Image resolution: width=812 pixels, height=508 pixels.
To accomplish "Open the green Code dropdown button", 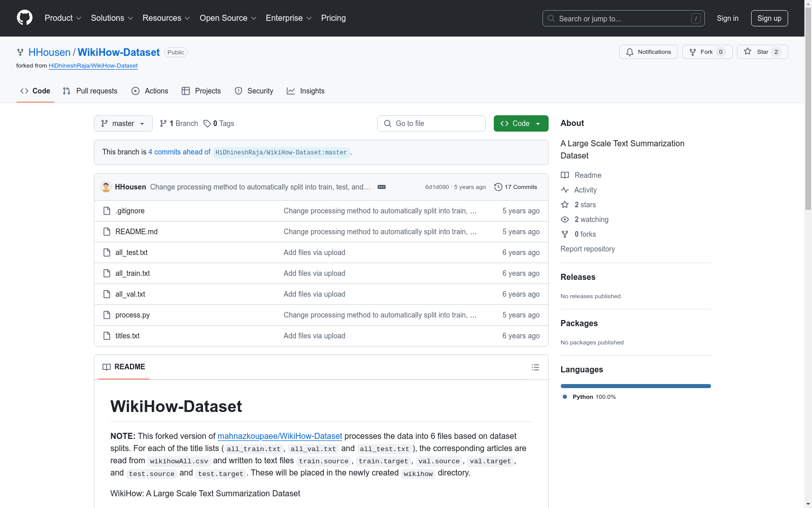I will 521,123.
